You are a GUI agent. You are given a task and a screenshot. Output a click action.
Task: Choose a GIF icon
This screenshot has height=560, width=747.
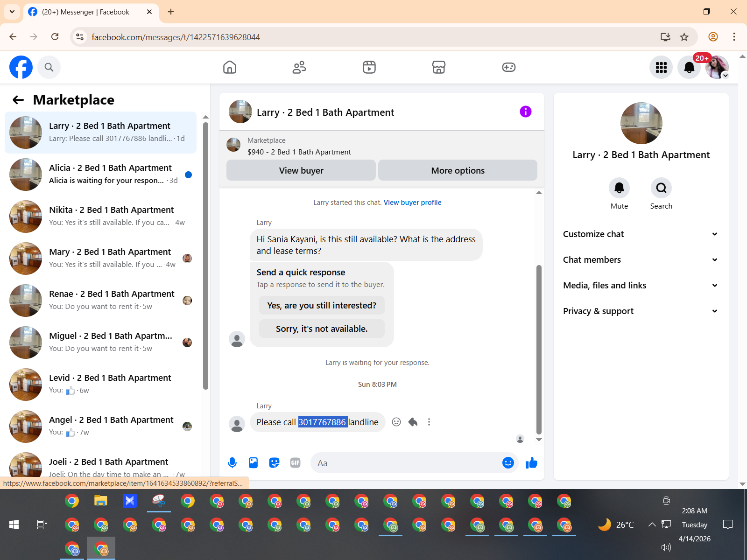tap(295, 463)
